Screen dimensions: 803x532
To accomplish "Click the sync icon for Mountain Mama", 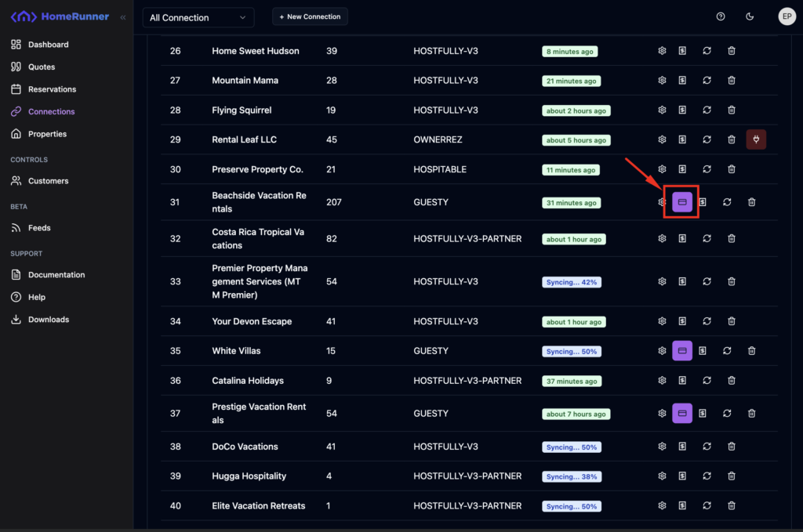I will (x=707, y=81).
